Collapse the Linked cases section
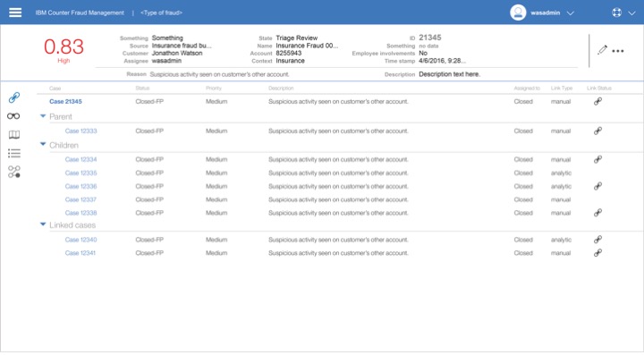Viewport: 644px width, 355px height. coord(43,224)
